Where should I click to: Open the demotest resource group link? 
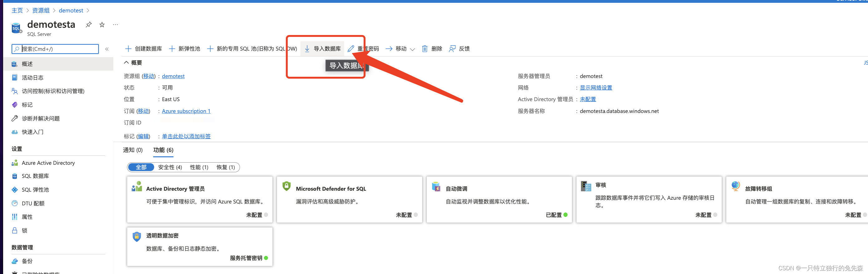pos(173,76)
